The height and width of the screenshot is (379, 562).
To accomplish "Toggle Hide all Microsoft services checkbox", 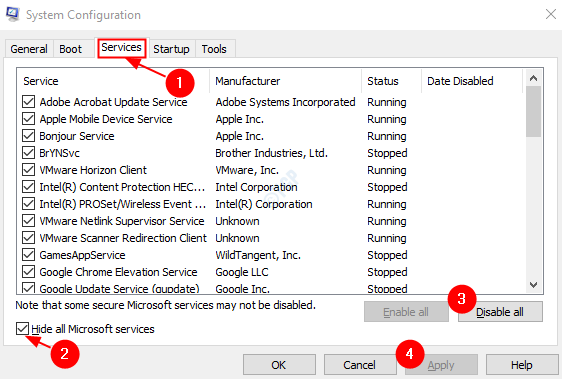I will tap(22, 328).
